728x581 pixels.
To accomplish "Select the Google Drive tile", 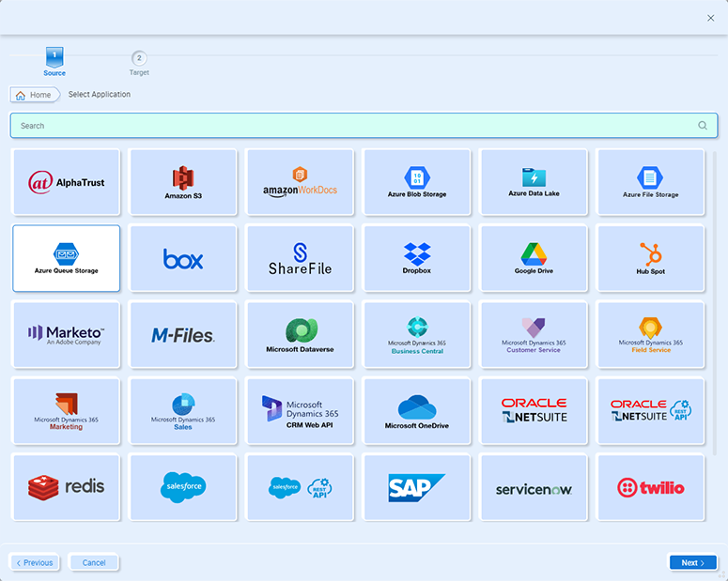I will pyautogui.click(x=534, y=258).
